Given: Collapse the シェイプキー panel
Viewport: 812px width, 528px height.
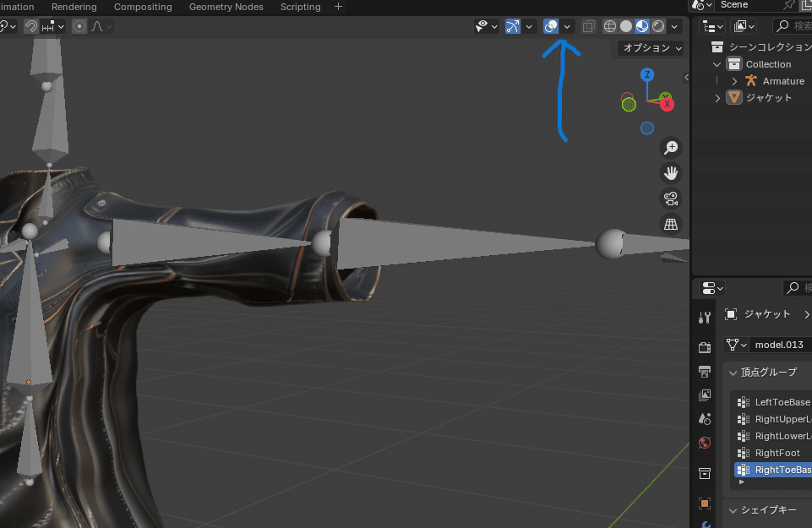Looking at the screenshot, I should 733,510.
